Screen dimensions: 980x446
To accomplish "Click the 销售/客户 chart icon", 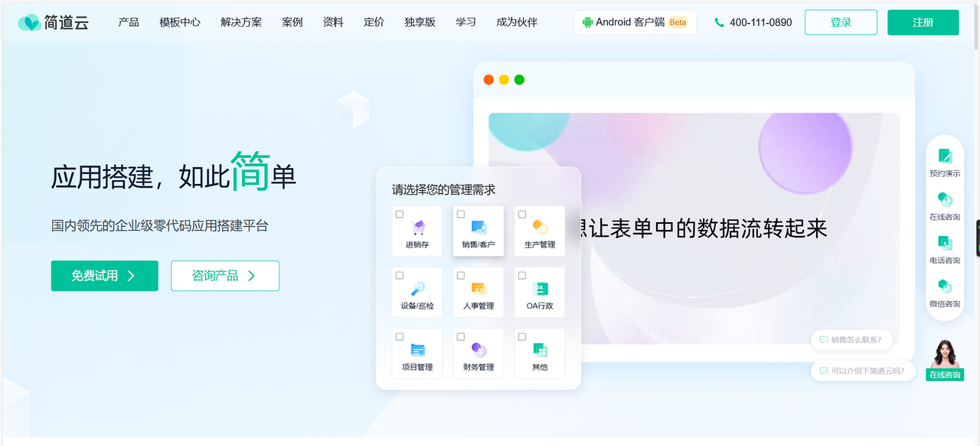I will 479,227.
